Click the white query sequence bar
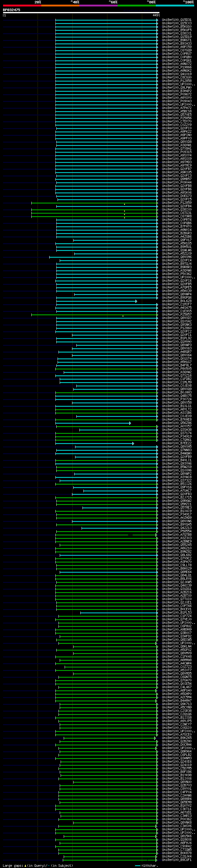The height and width of the screenshot is (868, 197). [81, 13]
